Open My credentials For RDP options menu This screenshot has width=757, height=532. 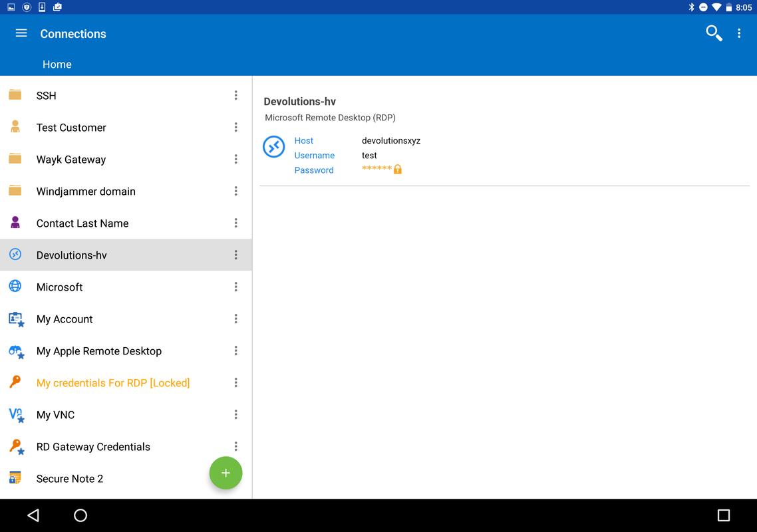coord(235,382)
